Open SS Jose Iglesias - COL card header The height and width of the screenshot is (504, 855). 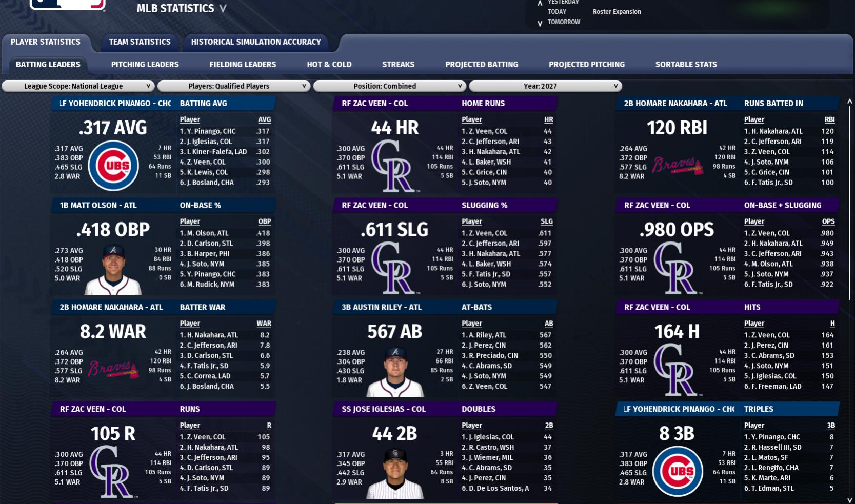click(384, 409)
